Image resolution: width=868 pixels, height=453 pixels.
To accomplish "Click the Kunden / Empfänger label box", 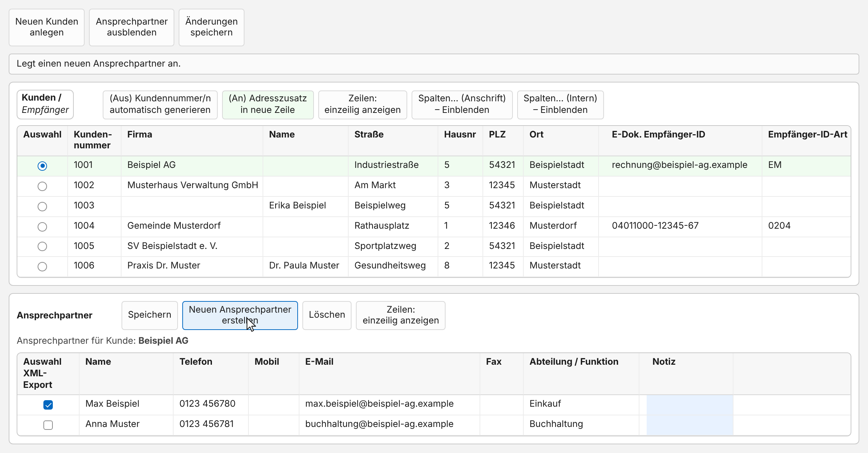I will 45,104.
